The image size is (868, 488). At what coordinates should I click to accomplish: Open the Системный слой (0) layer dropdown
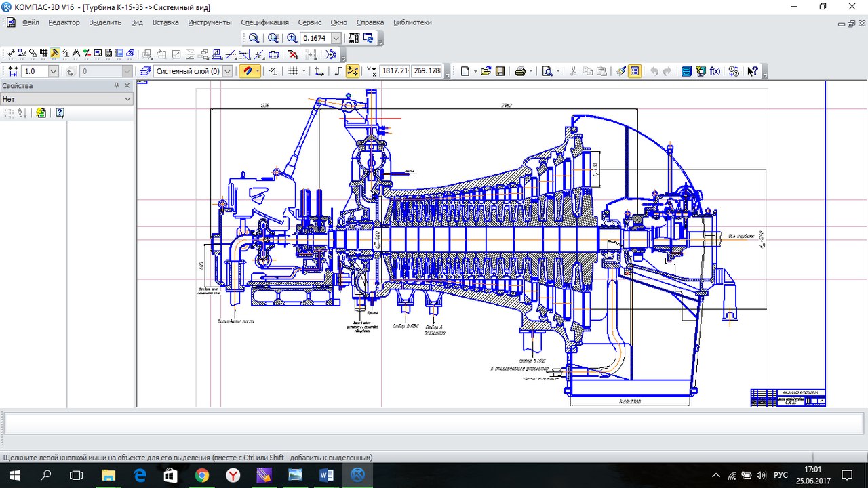pos(227,71)
